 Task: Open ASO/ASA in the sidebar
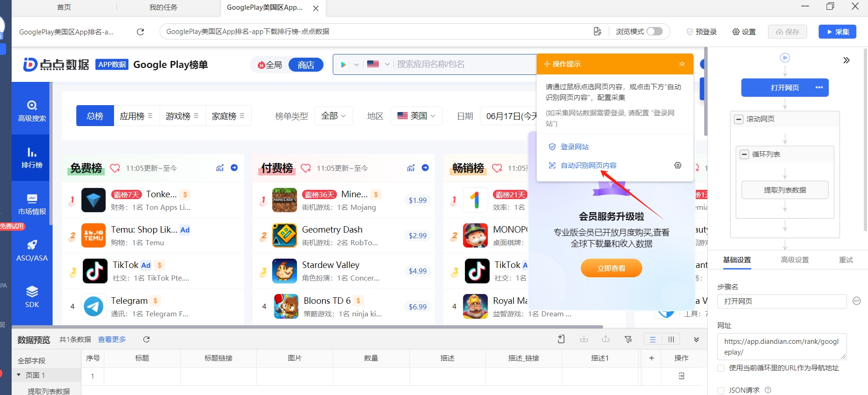pyautogui.click(x=32, y=250)
